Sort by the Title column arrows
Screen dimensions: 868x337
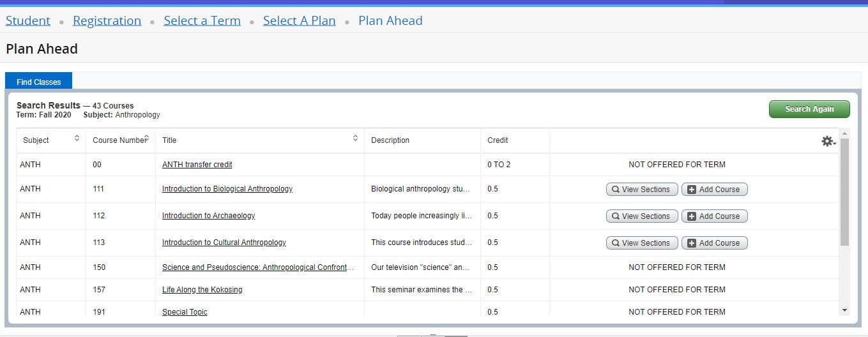tap(355, 139)
